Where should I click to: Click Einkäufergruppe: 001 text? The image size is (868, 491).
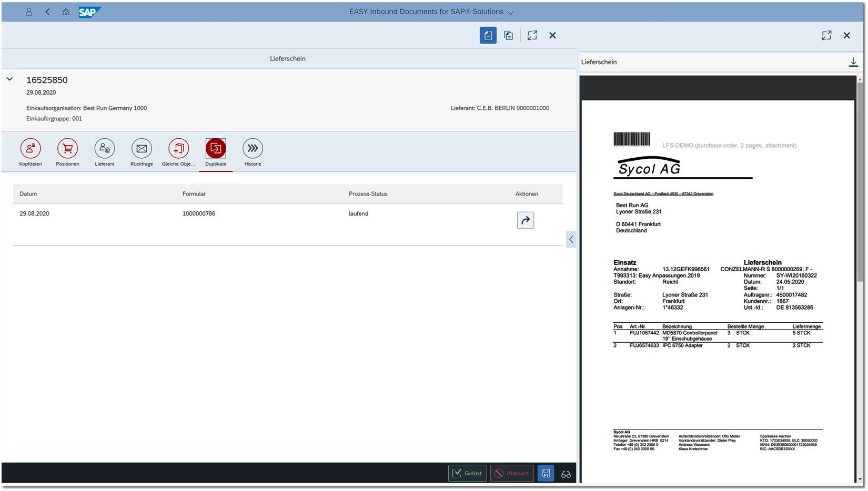54,119
